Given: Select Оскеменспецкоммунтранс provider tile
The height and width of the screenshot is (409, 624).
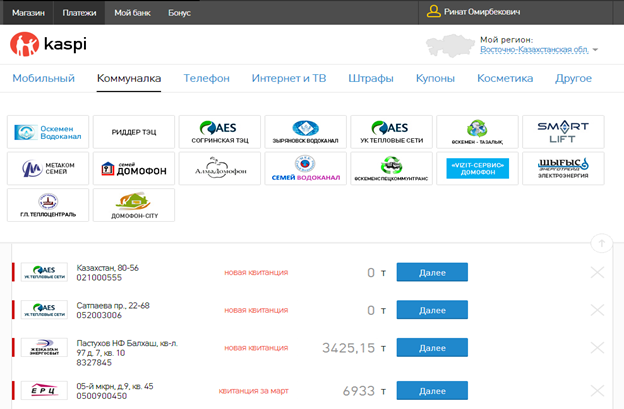Looking at the screenshot, I should [392, 169].
